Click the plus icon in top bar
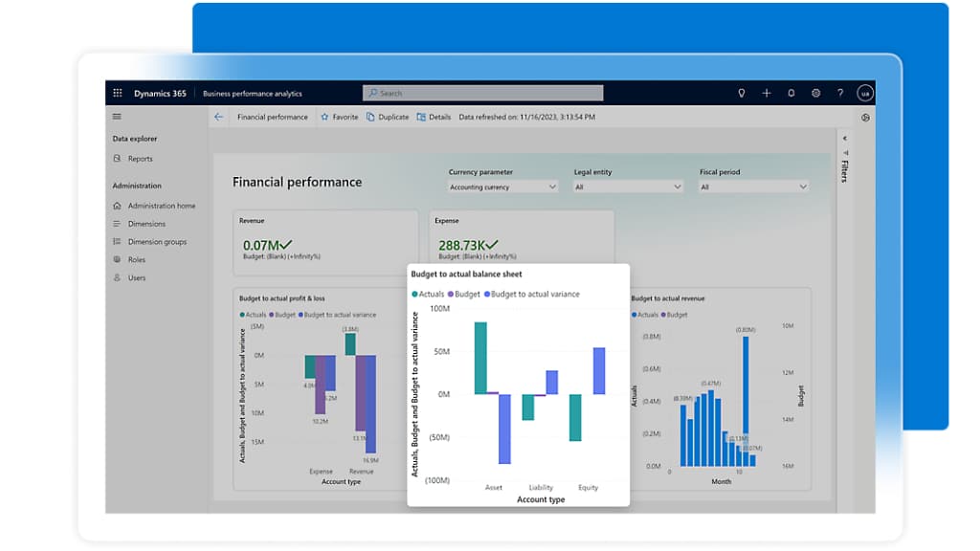The image size is (980, 551). click(x=766, y=94)
